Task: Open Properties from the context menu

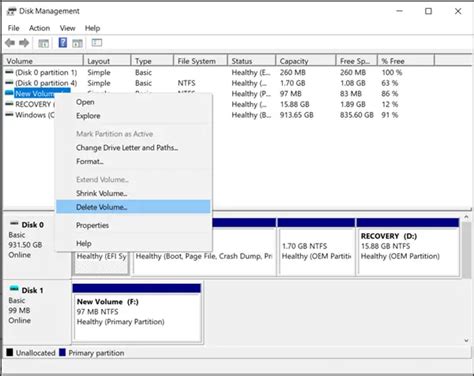Action: [x=133, y=225]
